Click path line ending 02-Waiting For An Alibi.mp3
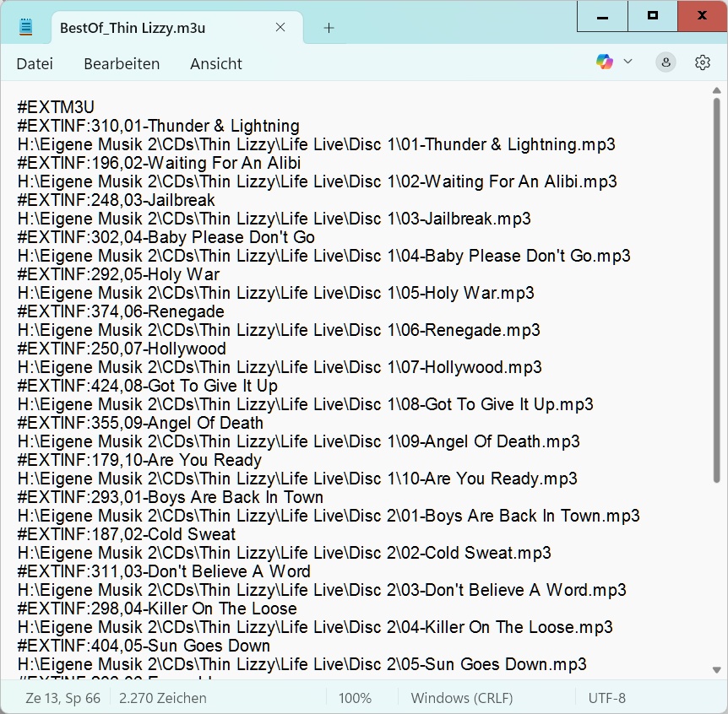This screenshot has height=714, width=728. [x=317, y=181]
